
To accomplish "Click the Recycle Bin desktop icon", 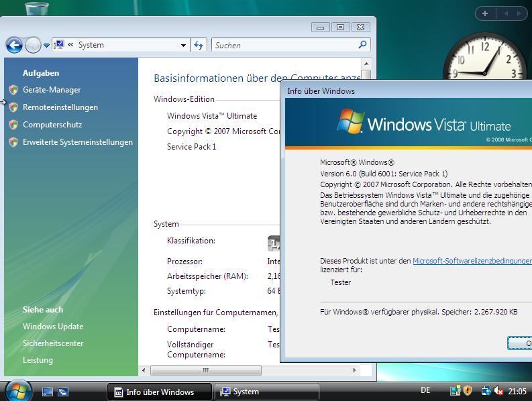I will [37, 8].
